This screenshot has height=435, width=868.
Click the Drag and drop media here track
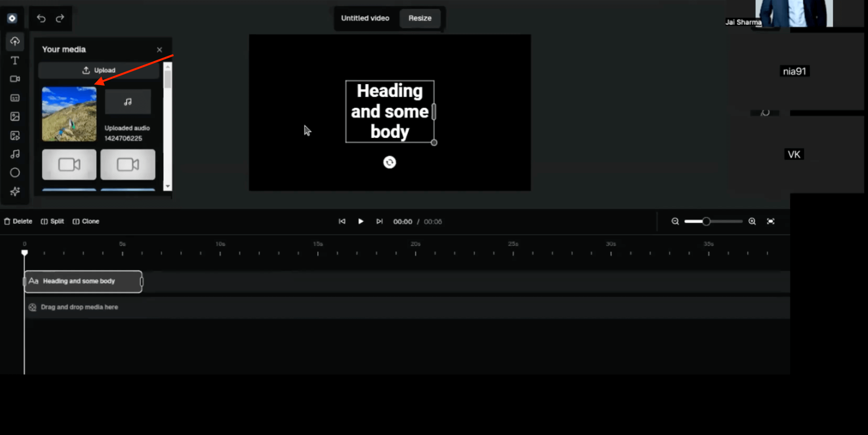click(407, 307)
